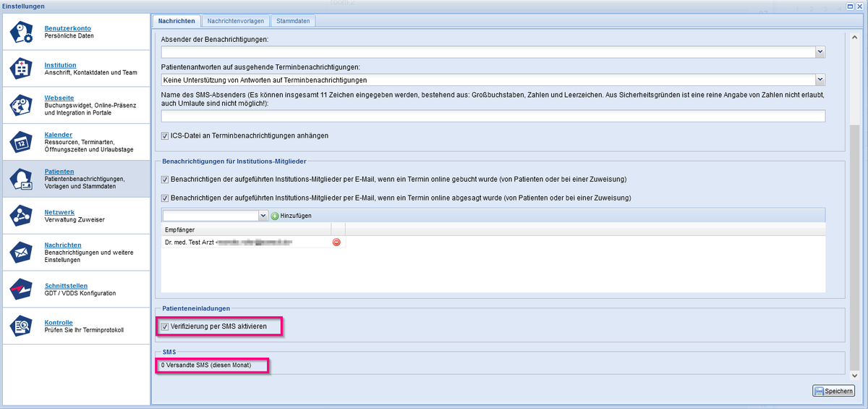868x409 pixels.
Task: Toggle notification when Termin online abgesagt
Action: point(165,198)
